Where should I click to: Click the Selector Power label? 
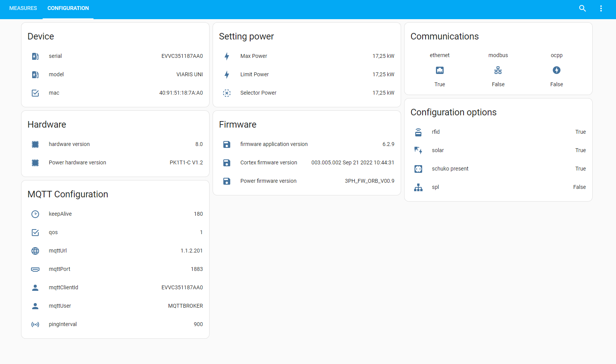[x=258, y=93]
